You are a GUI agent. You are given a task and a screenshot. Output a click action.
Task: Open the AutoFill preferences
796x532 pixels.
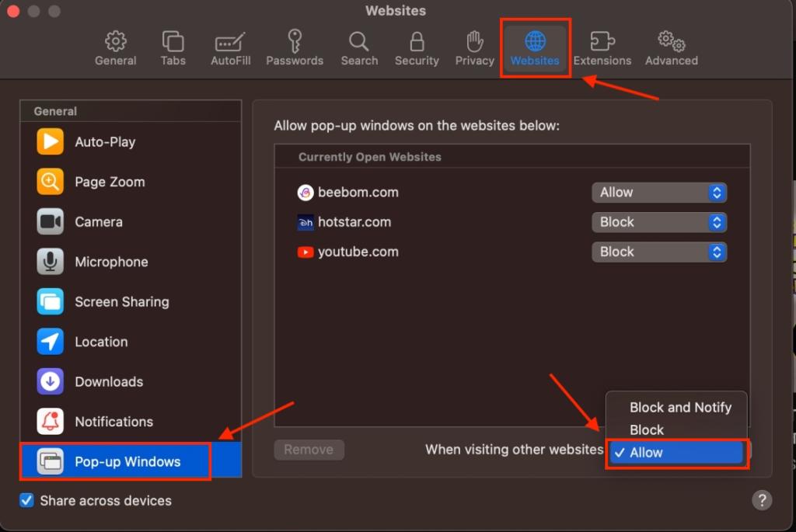pyautogui.click(x=230, y=47)
